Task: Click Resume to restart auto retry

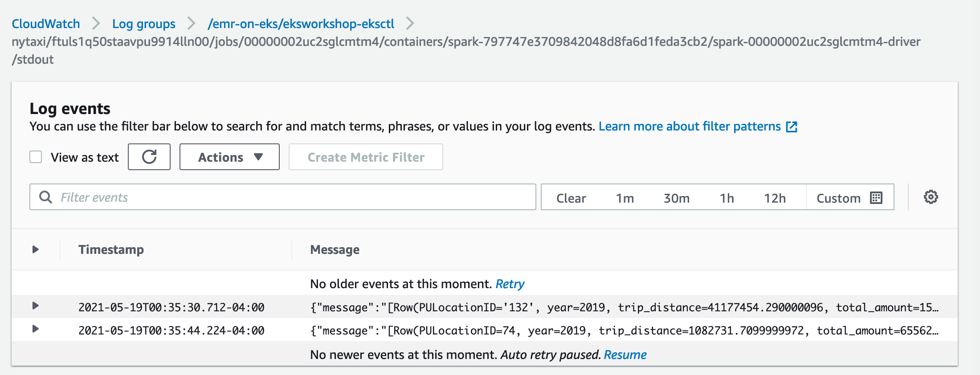Action: pyautogui.click(x=625, y=355)
